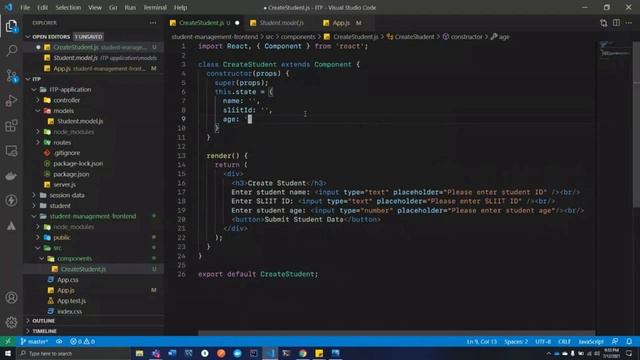This screenshot has width=640, height=360.
Task: Click the master branch status item
Action: pyautogui.click(x=34, y=341)
